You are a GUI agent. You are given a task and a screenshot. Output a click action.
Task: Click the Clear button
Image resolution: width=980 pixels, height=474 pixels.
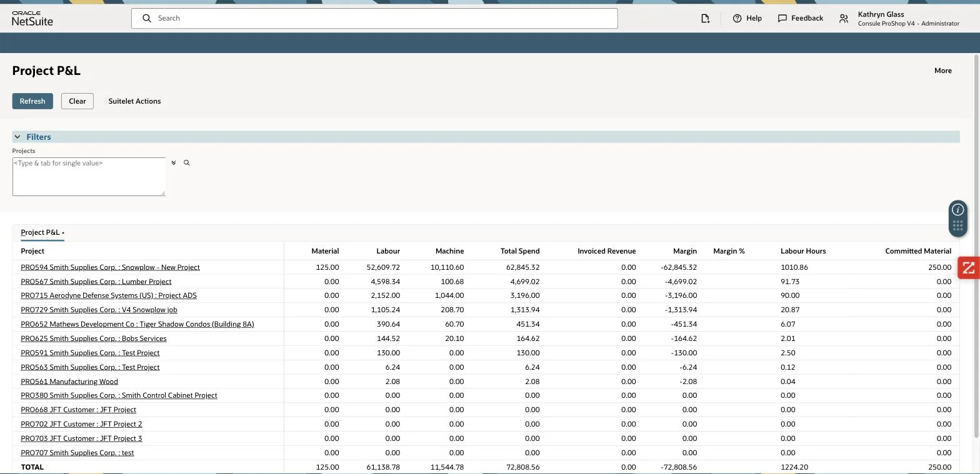click(77, 101)
